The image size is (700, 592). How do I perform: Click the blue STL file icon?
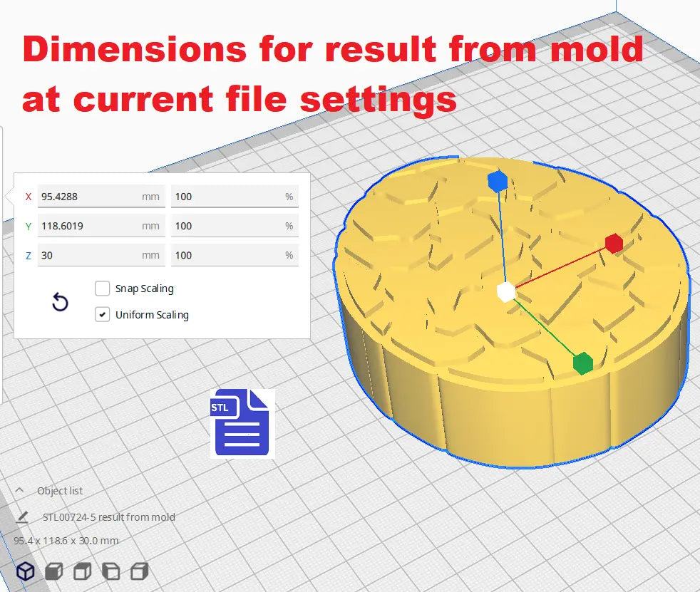coord(240,422)
